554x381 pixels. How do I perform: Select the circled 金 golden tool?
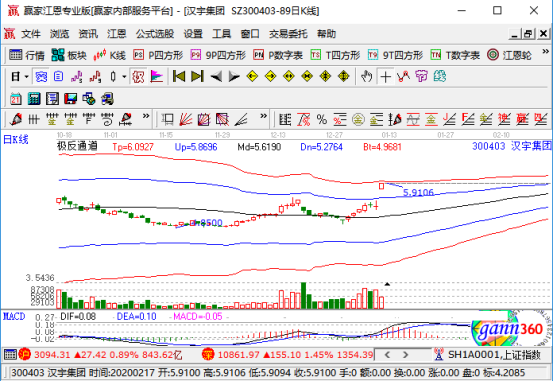pyautogui.click(x=358, y=120)
